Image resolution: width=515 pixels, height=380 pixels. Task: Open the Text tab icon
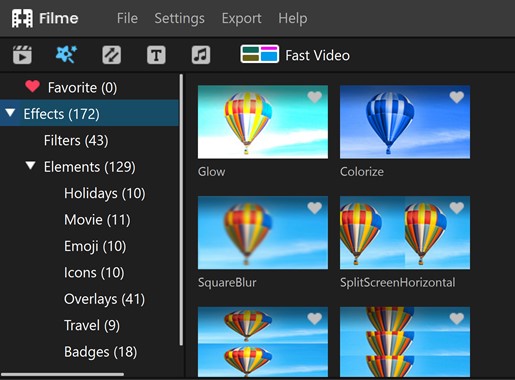156,55
